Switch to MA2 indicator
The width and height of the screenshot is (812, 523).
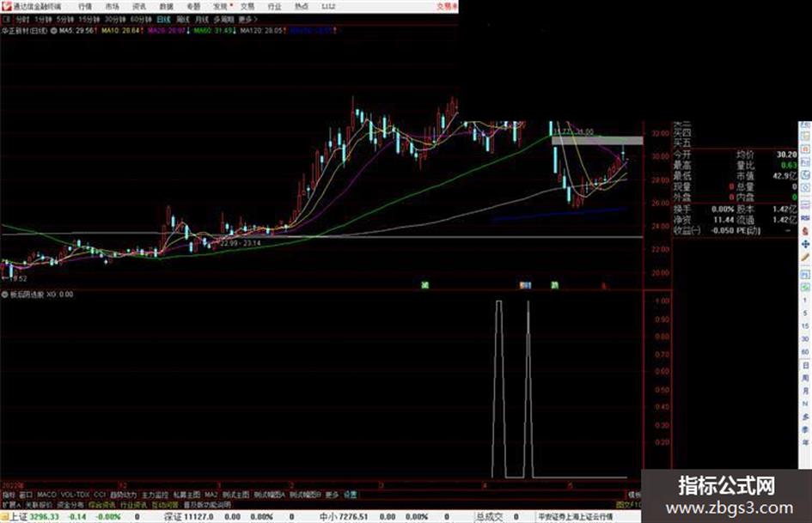tap(211, 495)
